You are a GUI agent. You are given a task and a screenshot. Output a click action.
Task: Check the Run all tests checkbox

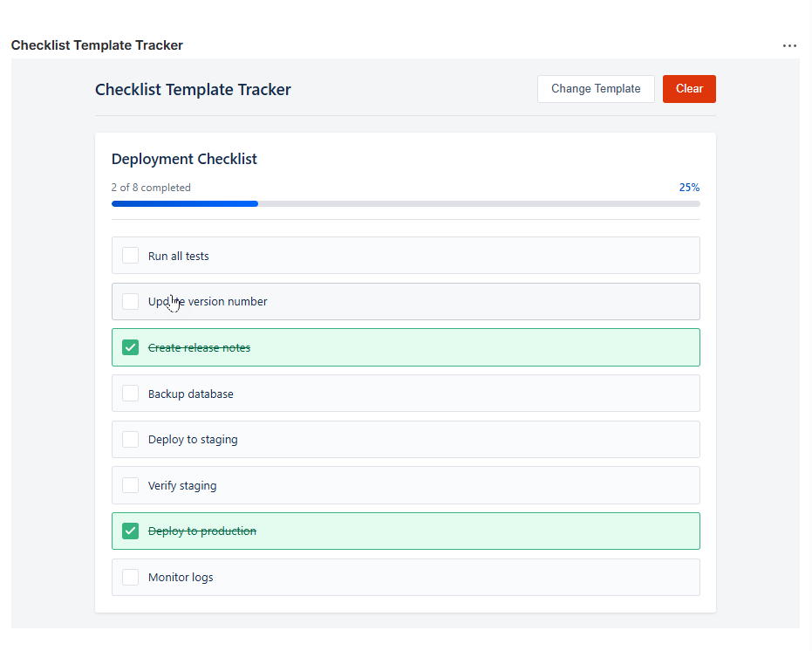(130, 255)
